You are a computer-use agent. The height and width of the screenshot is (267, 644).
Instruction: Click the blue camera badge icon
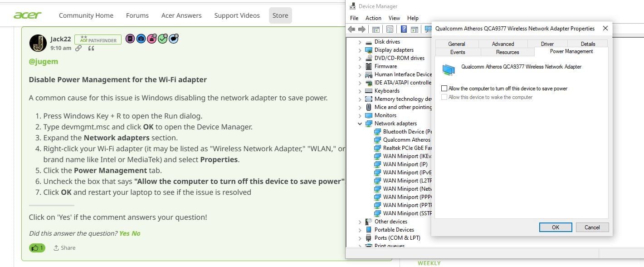click(141, 39)
